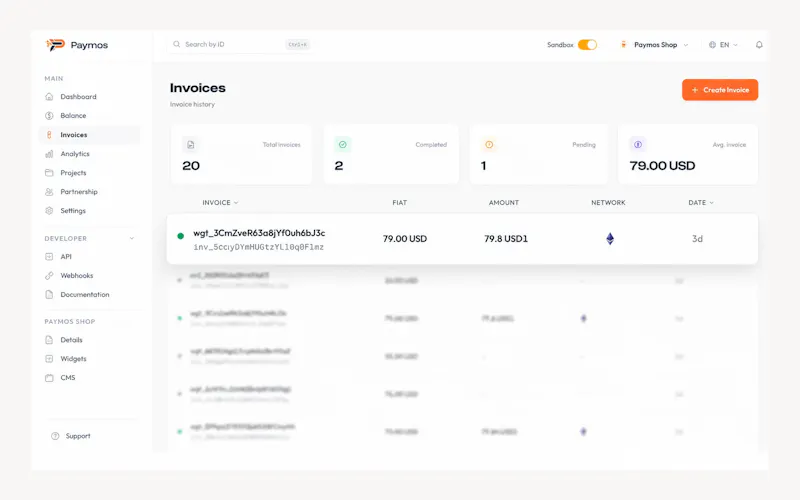The image size is (800, 500).
Task: Open Support link
Action: point(78,436)
